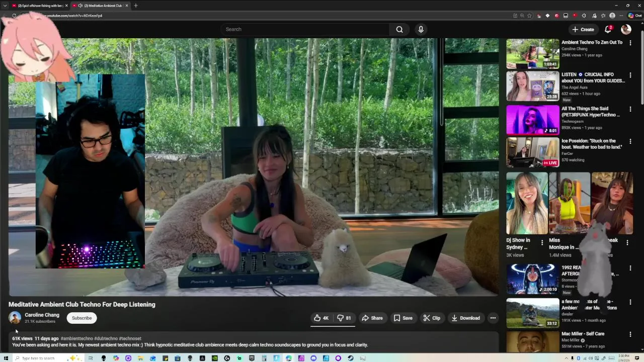This screenshot has width=644, height=362.
Task: Open options for Mac Miller Self Care
Action: (630, 335)
